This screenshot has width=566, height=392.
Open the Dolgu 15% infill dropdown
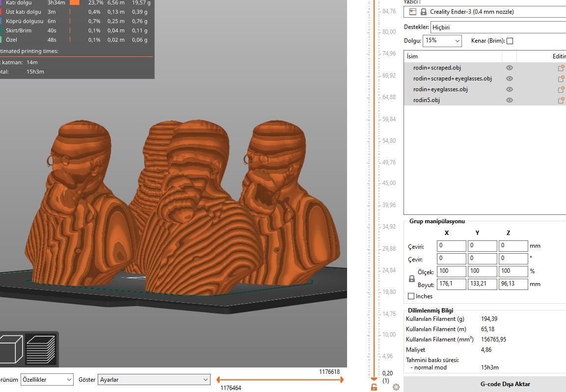click(442, 41)
